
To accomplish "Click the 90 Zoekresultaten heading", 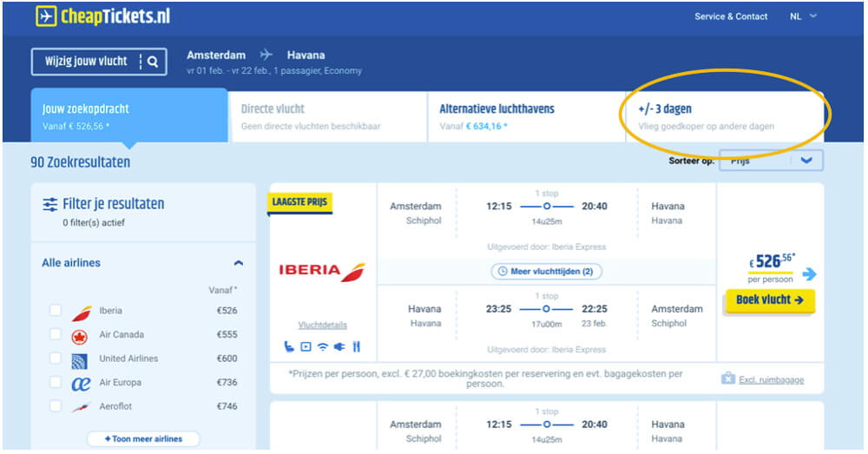I will (80, 162).
